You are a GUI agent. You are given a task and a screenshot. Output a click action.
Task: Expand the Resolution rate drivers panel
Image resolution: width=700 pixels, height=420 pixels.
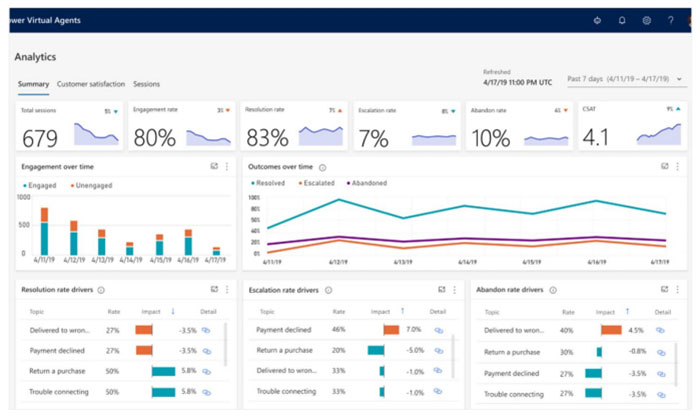click(214, 289)
